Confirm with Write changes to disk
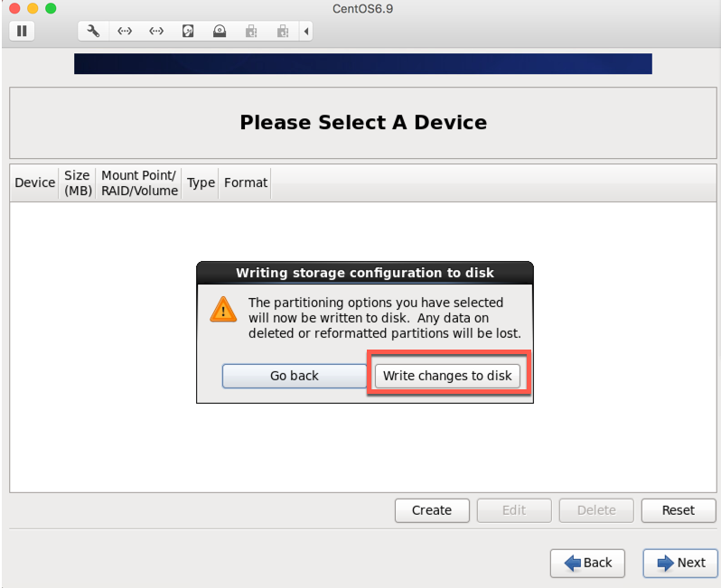721x588 pixels. coord(447,376)
